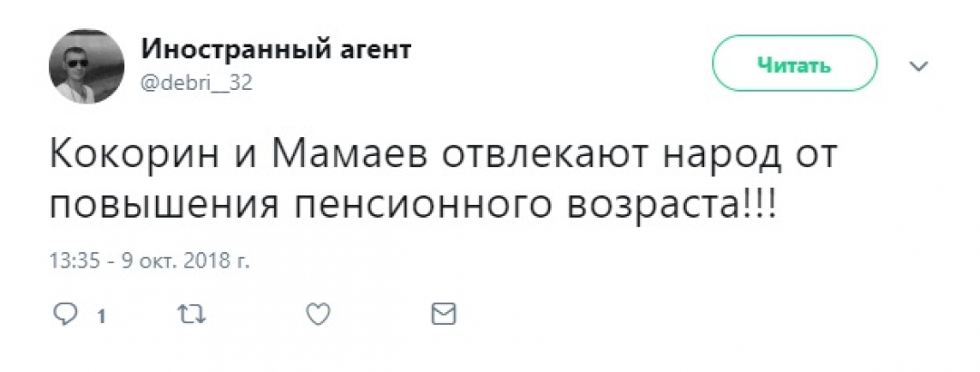The height and width of the screenshot is (372, 980).
Task: Click the reply speech bubble icon
Action: [65, 315]
